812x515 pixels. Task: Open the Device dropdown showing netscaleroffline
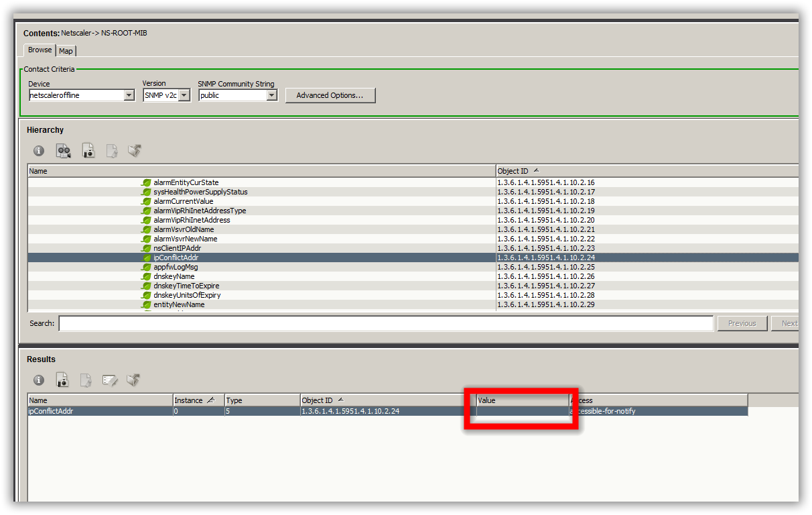[128, 95]
